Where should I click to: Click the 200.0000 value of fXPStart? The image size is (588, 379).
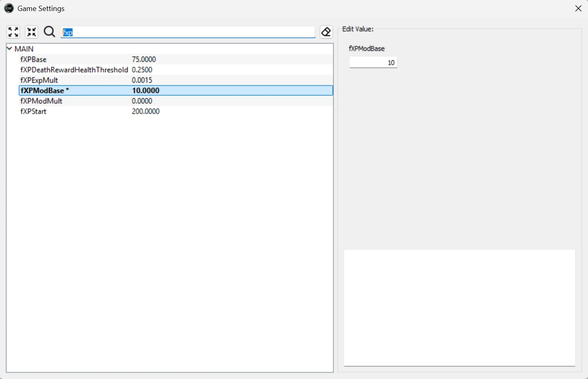(x=145, y=111)
